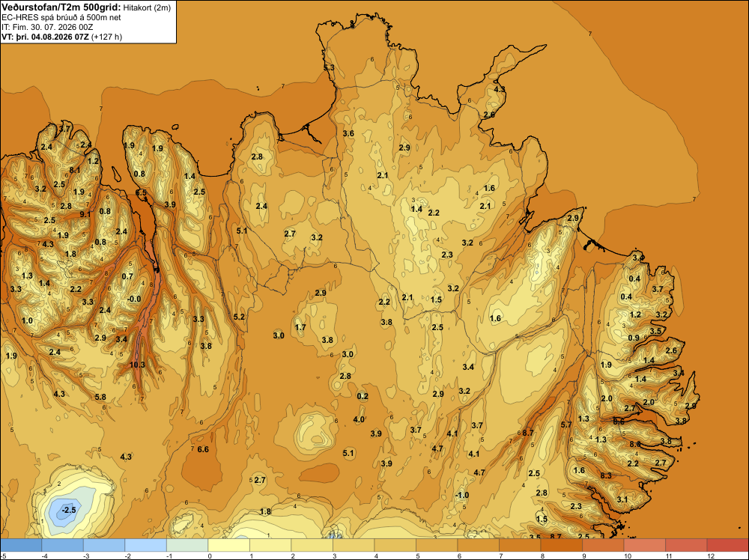Click the initialization time 'IT: Fim. 30. 07. 2026 00Z'
749x560 pixels.
click(x=47, y=27)
